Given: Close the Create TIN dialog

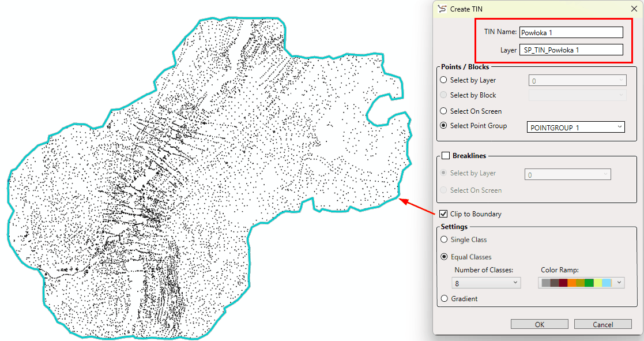Looking at the screenshot, I should pos(634,9).
